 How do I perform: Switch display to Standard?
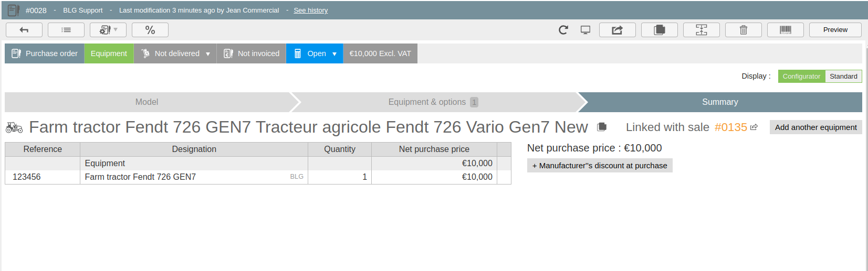[843, 77]
